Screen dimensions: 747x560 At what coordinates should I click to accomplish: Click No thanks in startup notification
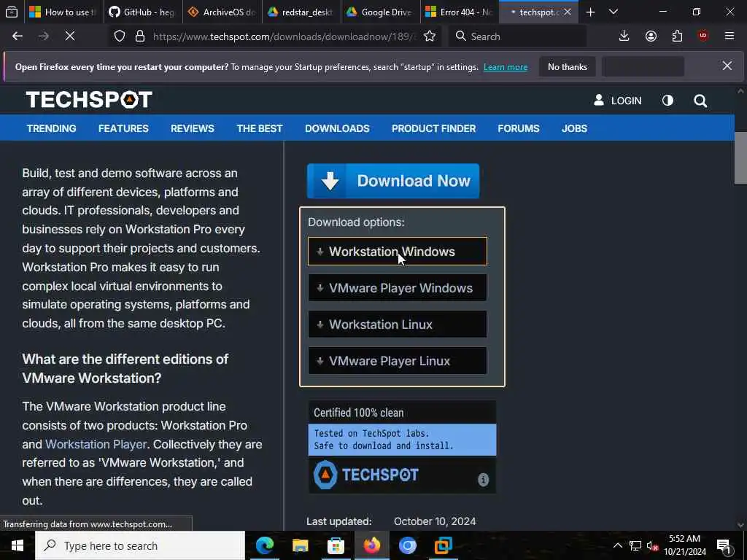(568, 66)
